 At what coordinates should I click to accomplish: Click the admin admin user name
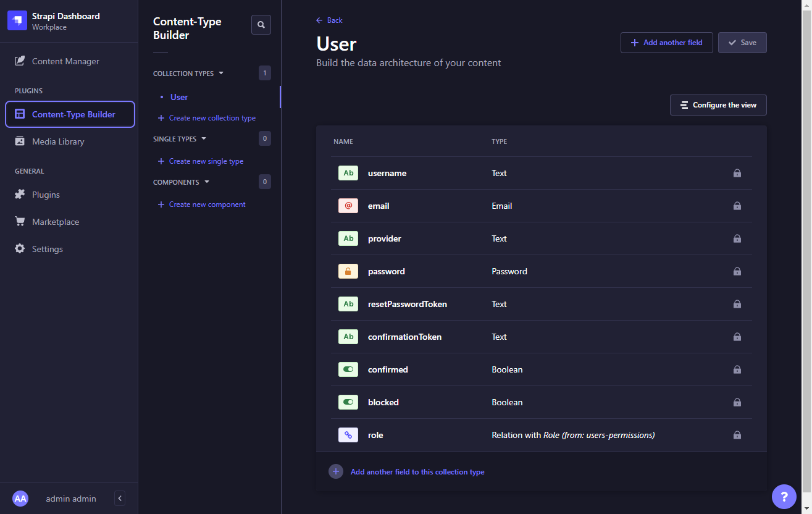click(71, 499)
